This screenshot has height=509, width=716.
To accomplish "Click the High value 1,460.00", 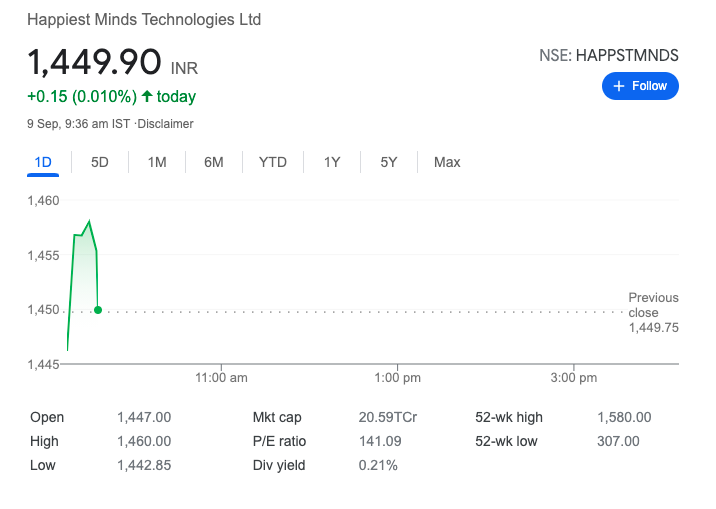I will point(144,441).
